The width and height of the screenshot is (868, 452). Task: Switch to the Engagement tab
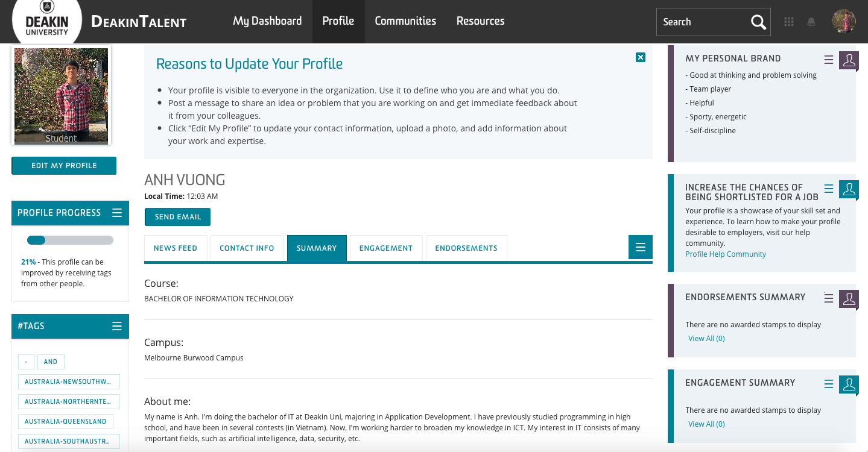[x=386, y=248]
